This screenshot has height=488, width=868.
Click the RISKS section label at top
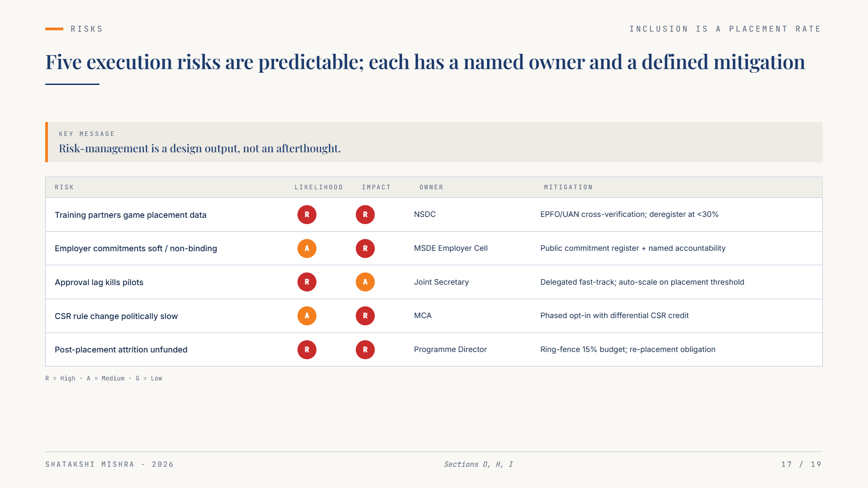coord(87,29)
